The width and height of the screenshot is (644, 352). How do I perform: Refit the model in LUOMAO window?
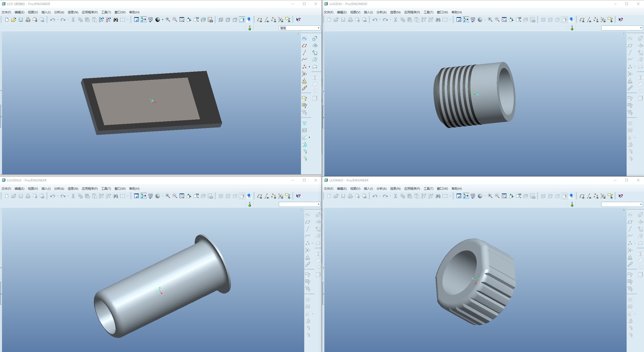tap(504, 196)
